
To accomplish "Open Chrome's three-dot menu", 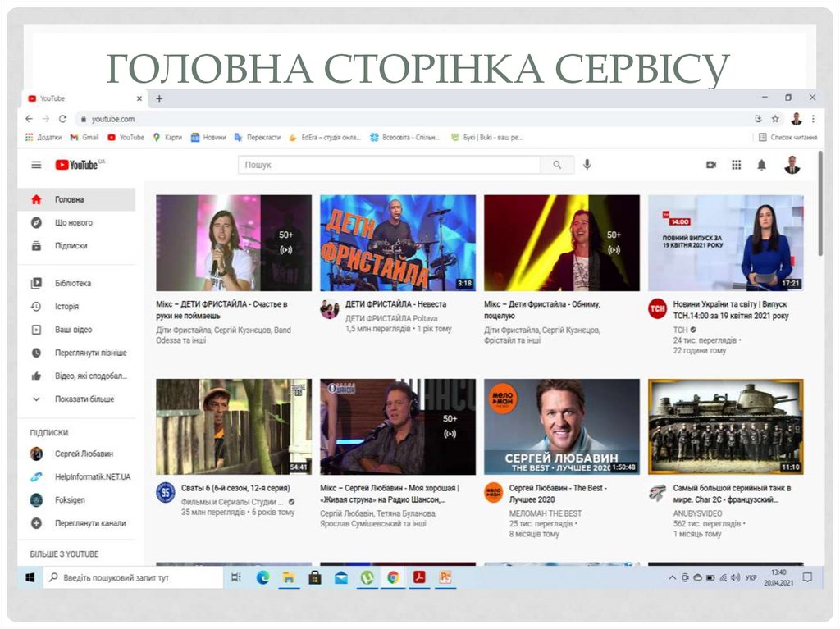I will pos(813,119).
